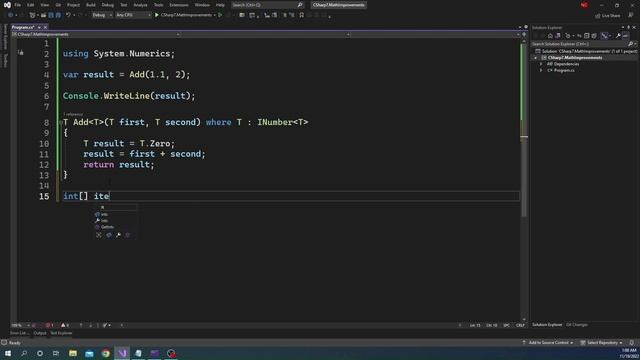Click Live Share button
640x360 pixels.
[x=608, y=16]
